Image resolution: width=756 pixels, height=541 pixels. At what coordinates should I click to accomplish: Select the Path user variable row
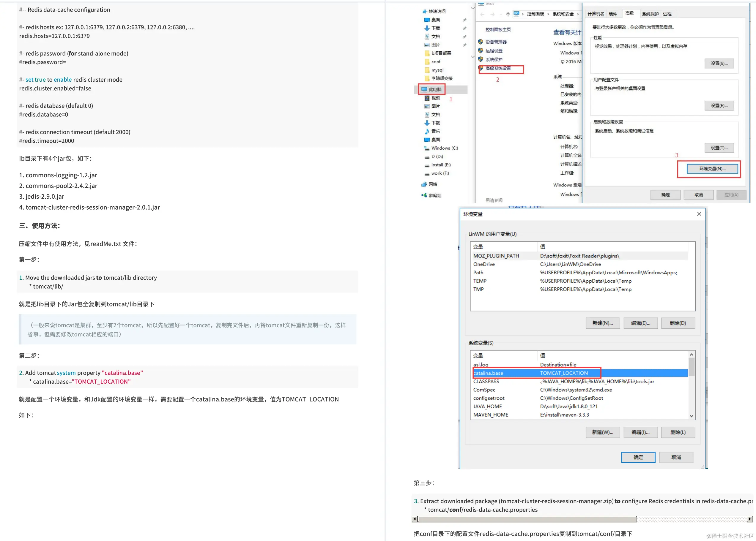tap(478, 273)
